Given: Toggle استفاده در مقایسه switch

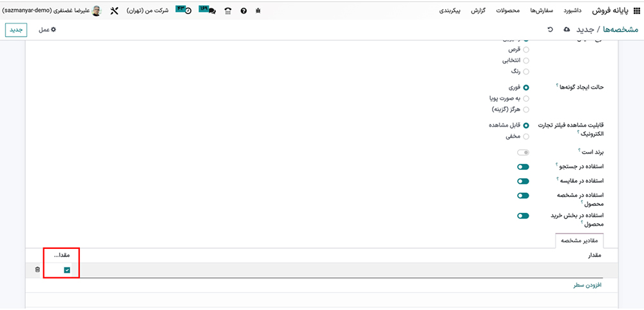Looking at the screenshot, I should coord(523,181).
